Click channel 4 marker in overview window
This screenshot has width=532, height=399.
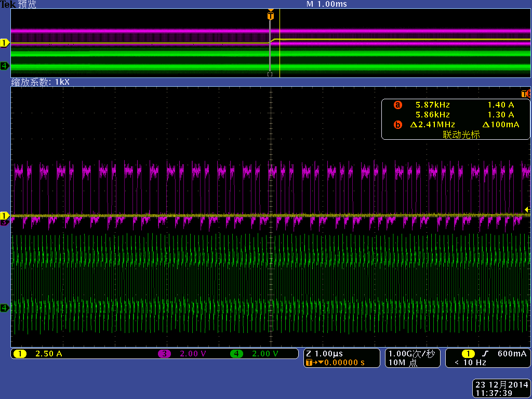pyautogui.click(x=5, y=66)
